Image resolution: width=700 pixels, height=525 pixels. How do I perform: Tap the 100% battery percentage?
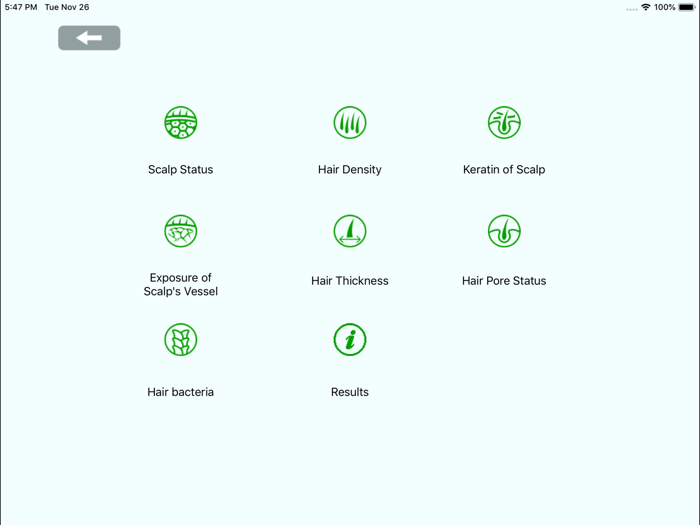pyautogui.click(x=665, y=7)
